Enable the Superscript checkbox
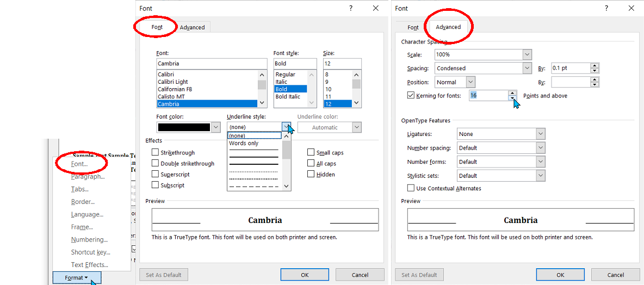 pos(155,174)
